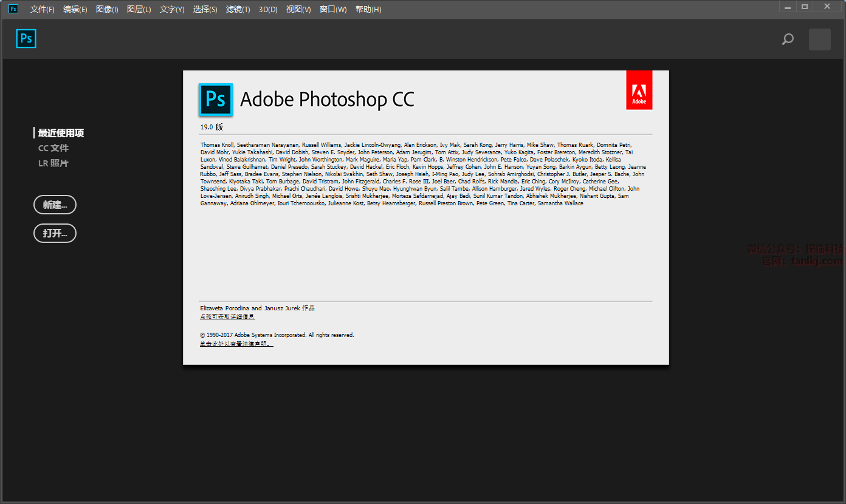This screenshot has height=504, width=846.
Task: Open the 图像(I) menu
Action: coord(107,10)
